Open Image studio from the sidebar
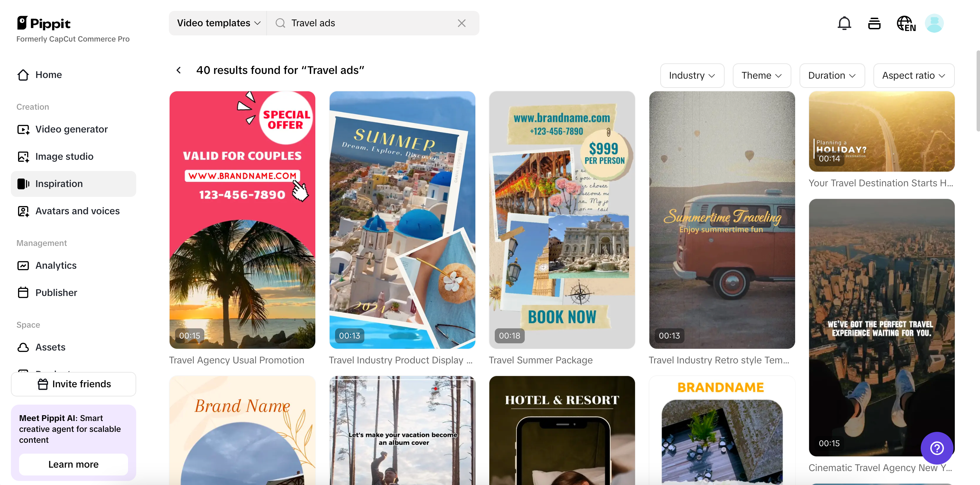The width and height of the screenshot is (980, 485). tap(64, 156)
